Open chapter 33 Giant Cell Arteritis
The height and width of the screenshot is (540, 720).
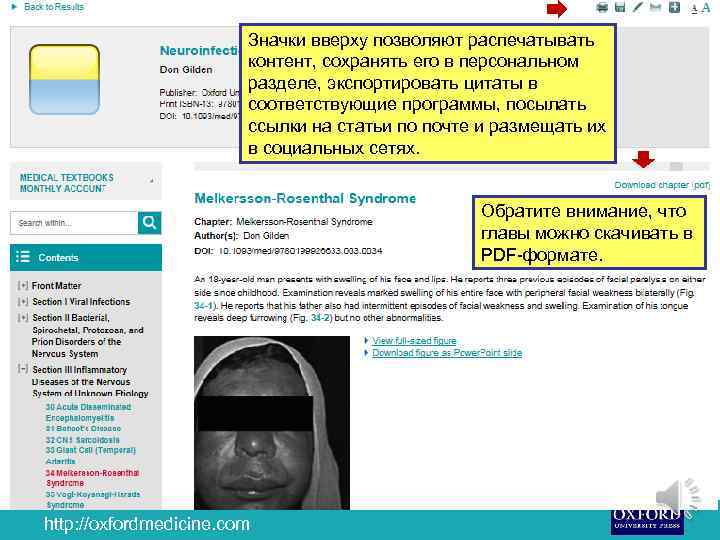(90, 455)
